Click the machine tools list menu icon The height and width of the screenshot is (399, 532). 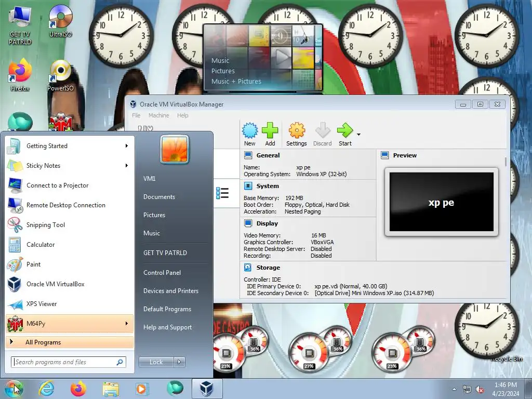click(222, 193)
